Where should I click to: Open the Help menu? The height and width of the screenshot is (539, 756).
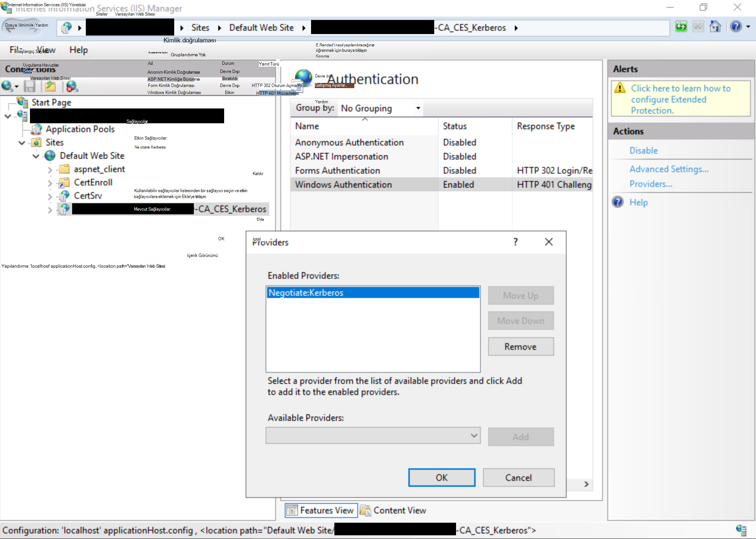(x=78, y=50)
